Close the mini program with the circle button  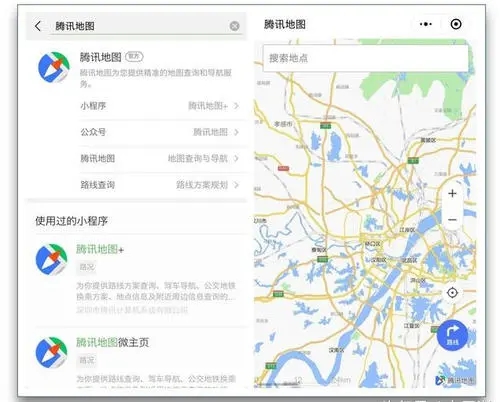[x=456, y=24]
